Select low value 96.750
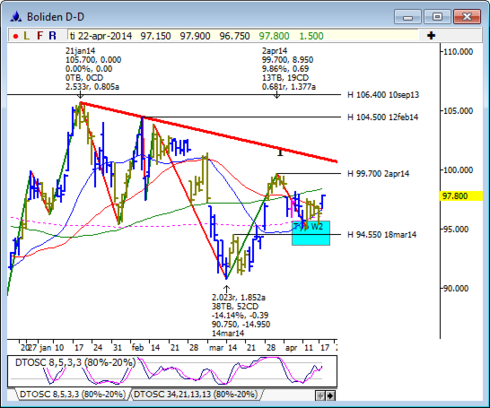The image size is (490, 408). tap(235, 36)
